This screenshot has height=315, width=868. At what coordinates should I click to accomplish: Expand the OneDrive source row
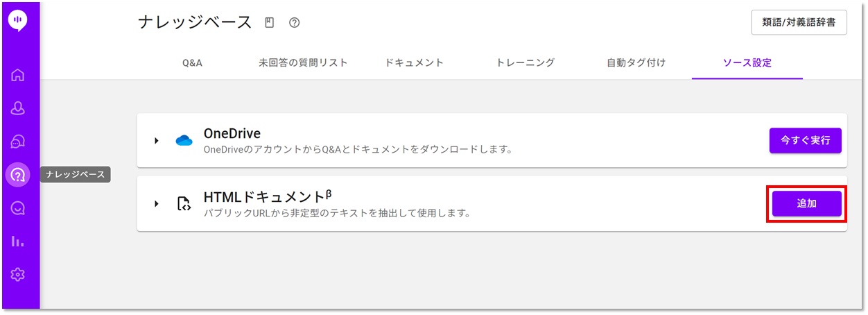point(157,141)
